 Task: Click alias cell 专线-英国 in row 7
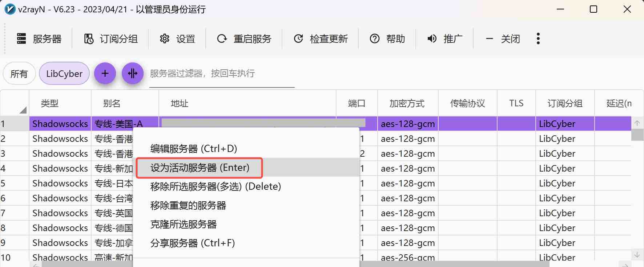[112, 213]
